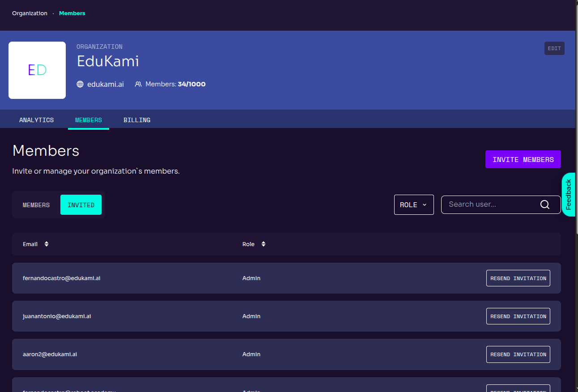The height and width of the screenshot is (392, 578).
Task: Click the members count people icon
Action: click(138, 84)
